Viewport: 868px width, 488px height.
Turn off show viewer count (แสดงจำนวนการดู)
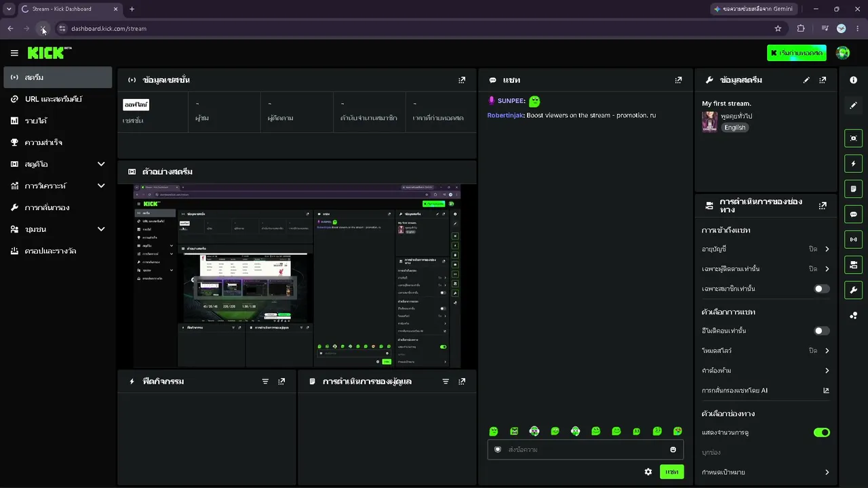[x=821, y=432]
